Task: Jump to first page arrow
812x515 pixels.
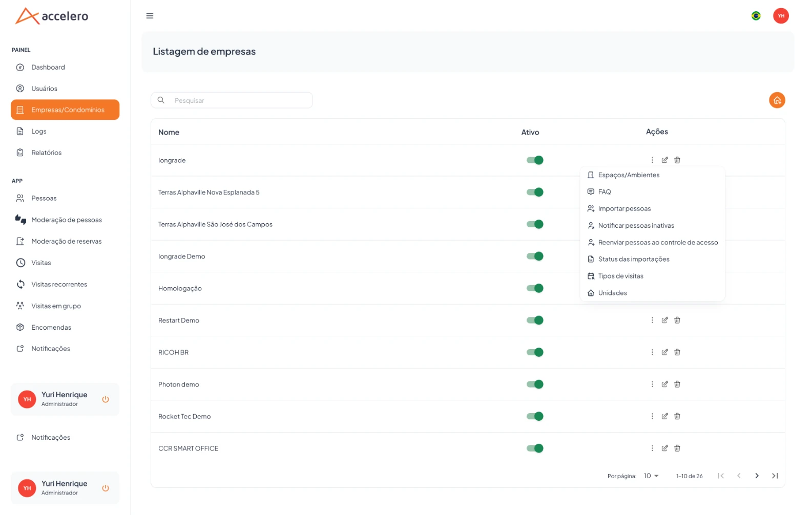Action: 721,476
